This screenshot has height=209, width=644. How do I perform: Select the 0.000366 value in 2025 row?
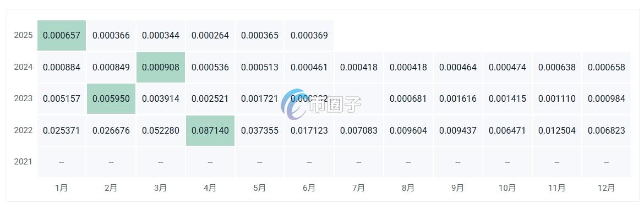(111, 35)
